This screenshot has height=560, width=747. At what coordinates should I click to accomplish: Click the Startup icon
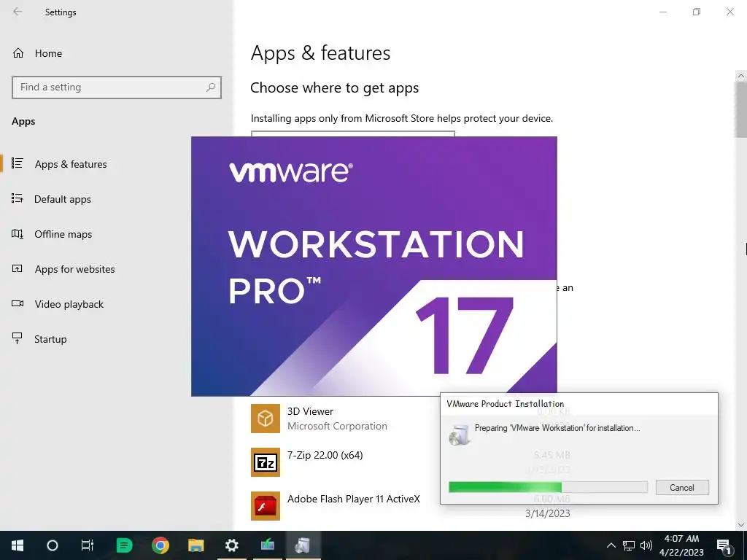tap(18, 338)
